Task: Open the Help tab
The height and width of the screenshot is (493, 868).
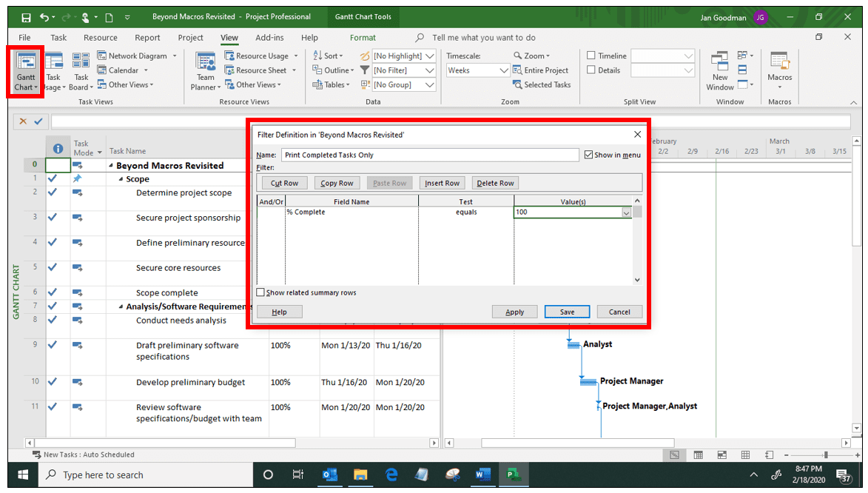Action: point(309,38)
